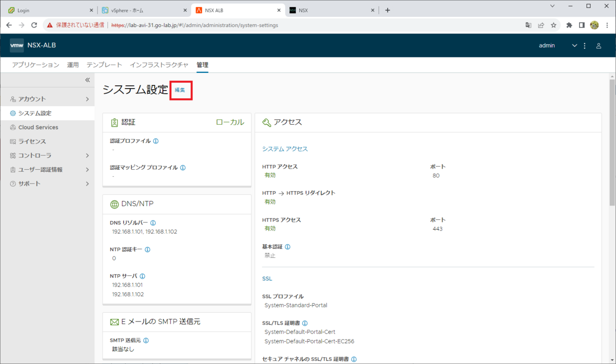Click DNS resolver value 192.168.1.101, 192.168.1.102
Image resolution: width=616 pixels, height=364 pixels.
click(x=144, y=232)
